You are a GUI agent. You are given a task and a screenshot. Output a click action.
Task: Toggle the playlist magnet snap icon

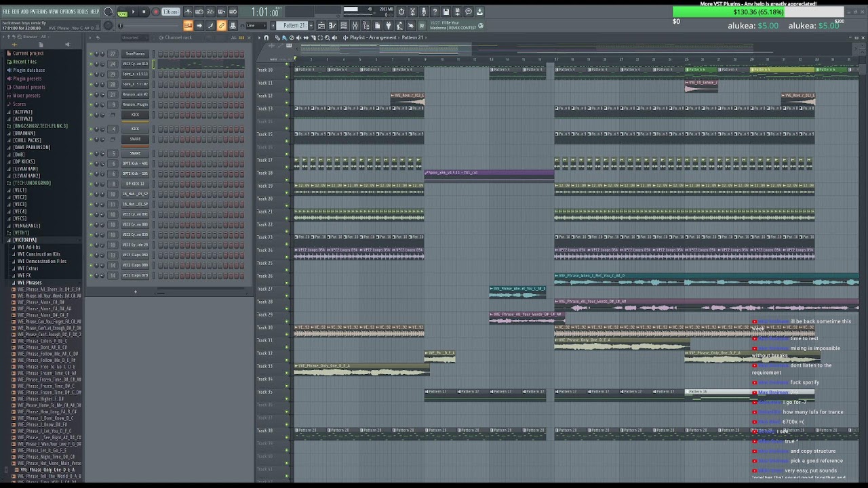[267, 38]
